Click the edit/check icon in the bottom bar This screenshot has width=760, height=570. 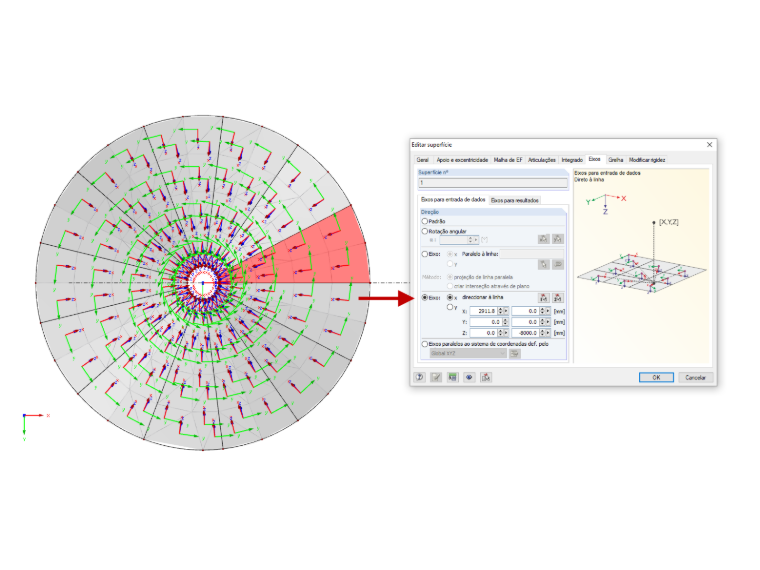tap(436, 377)
